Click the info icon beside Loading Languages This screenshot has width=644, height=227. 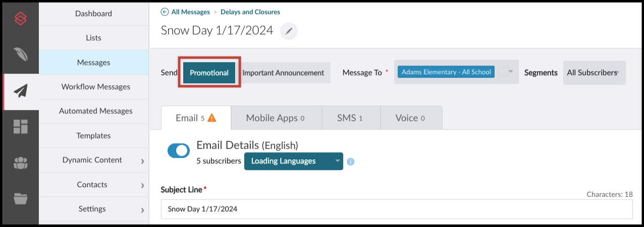[351, 161]
